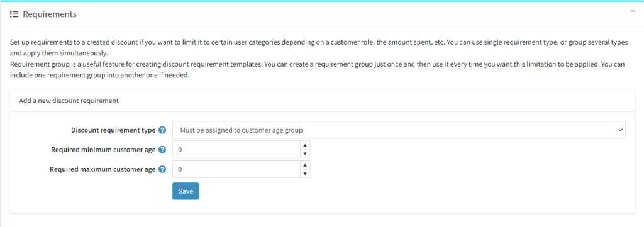Open the Discount requirement type dropdown

click(399, 130)
